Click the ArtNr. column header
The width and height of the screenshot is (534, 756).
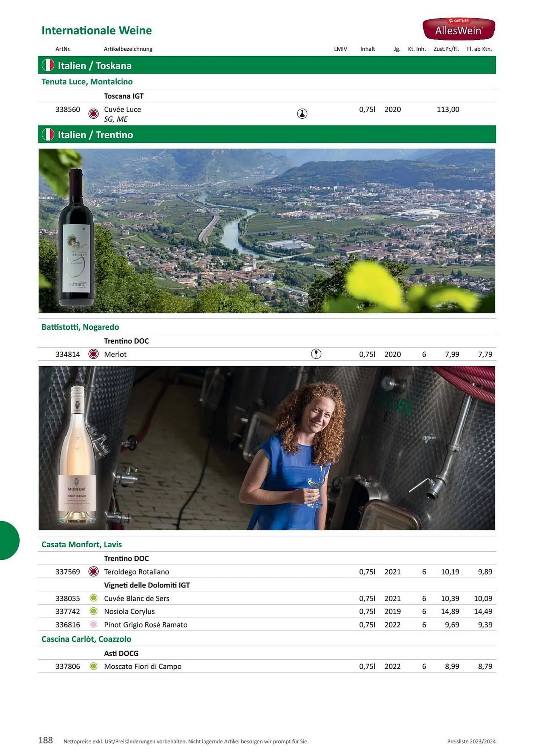coord(63,49)
